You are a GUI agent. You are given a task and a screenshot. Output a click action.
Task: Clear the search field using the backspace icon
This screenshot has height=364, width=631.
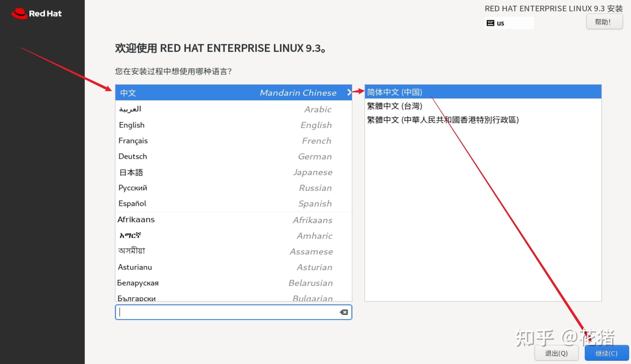[x=344, y=312]
